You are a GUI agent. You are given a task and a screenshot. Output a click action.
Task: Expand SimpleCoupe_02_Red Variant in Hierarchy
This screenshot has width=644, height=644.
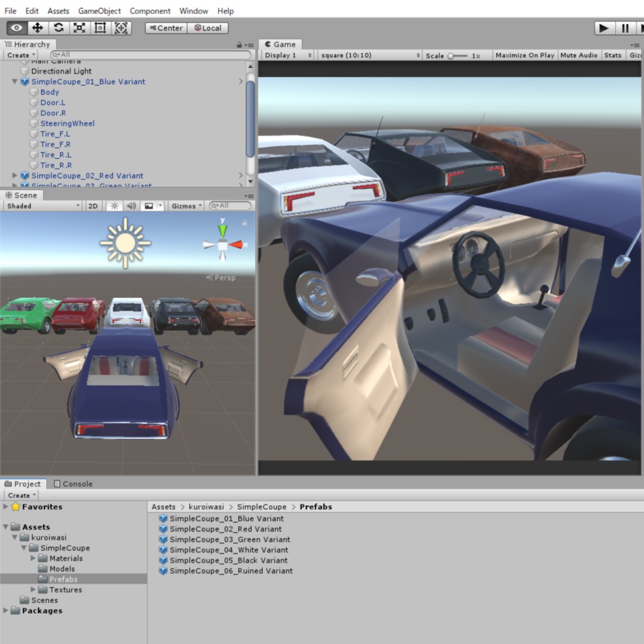point(15,175)
